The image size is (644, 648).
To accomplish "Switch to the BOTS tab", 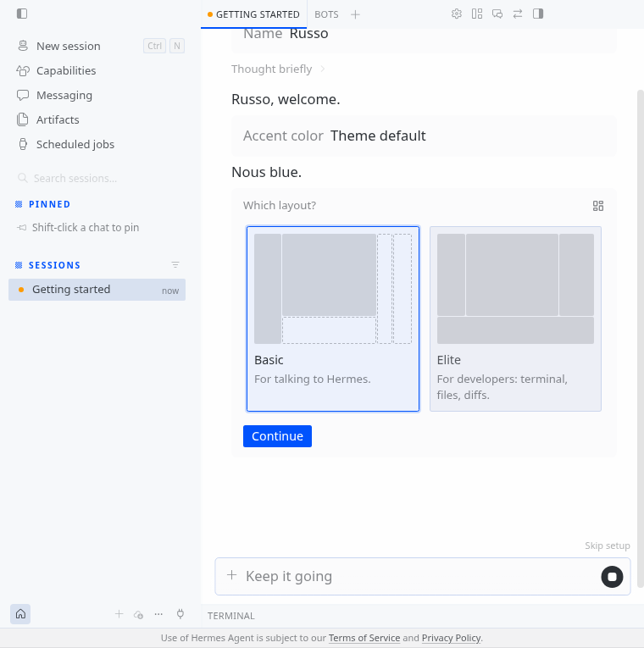I will point(326,14).
